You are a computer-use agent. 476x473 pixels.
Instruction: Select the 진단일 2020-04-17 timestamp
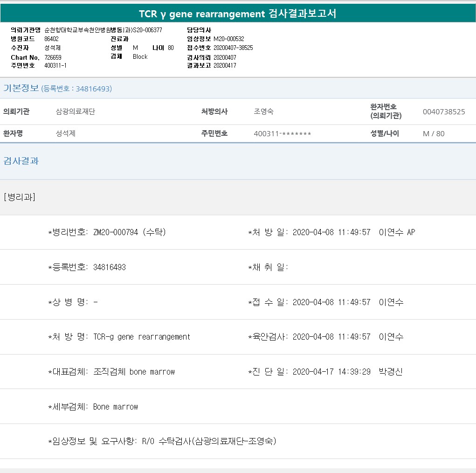[331, 372]
